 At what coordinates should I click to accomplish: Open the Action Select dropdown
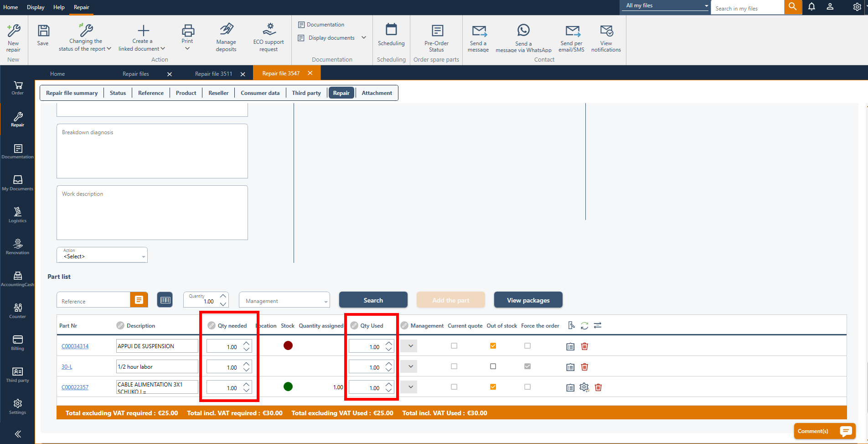[102, 255]
